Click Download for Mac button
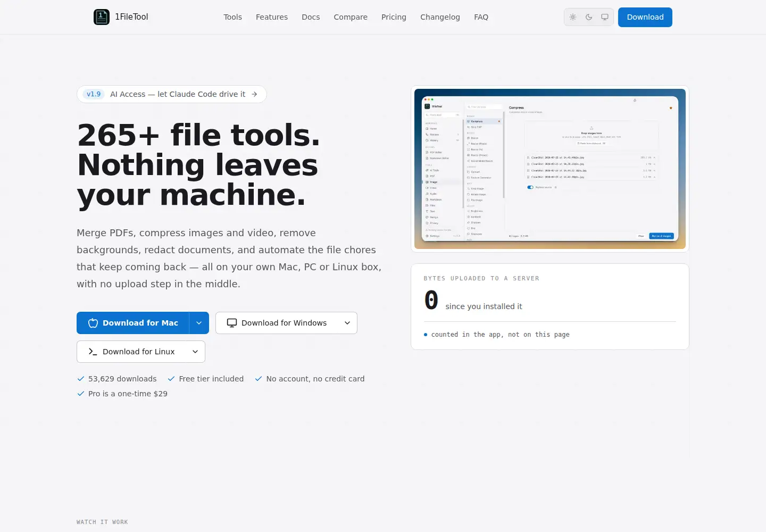 [133, 323]
